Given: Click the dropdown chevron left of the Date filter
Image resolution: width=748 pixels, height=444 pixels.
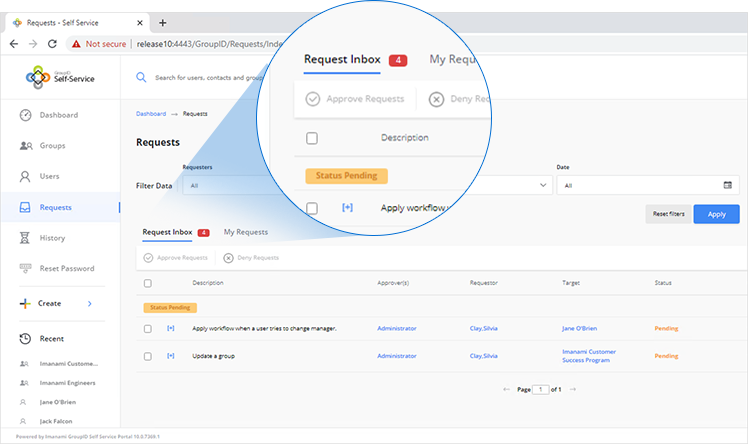Looking at the screenshot, I should pyautogui.click(x=543, y=185).
